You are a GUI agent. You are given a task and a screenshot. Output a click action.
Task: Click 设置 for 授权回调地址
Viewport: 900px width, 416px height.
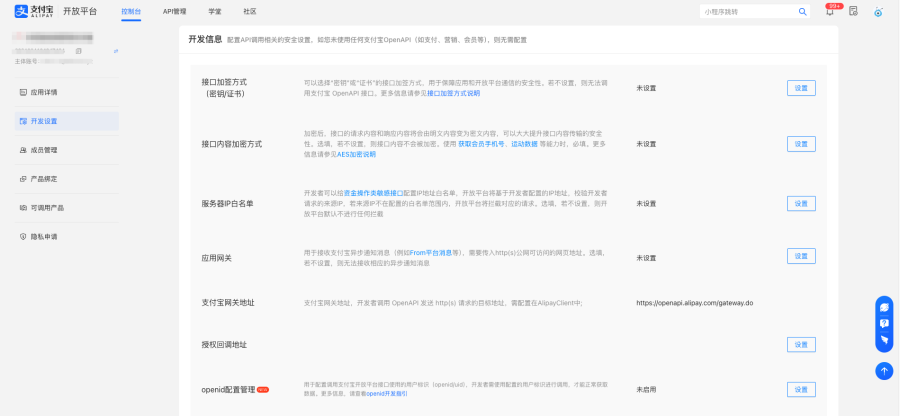[x=801, y=345]
